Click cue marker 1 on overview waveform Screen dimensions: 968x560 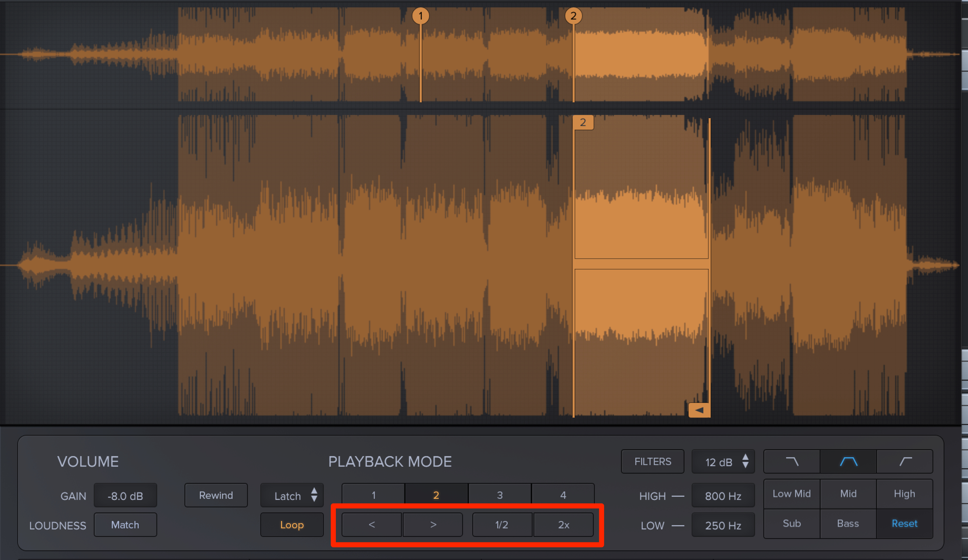[x=421, y=16]
